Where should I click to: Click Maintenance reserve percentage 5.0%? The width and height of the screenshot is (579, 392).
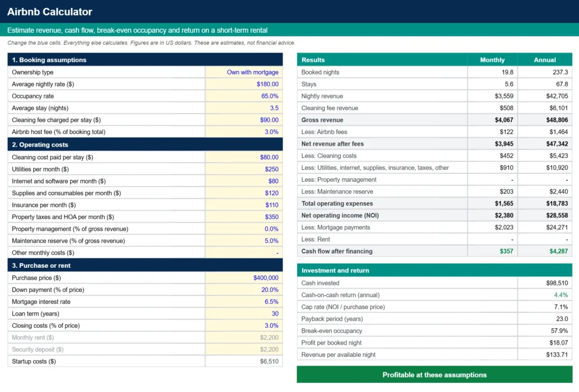[x=244, y=241]
